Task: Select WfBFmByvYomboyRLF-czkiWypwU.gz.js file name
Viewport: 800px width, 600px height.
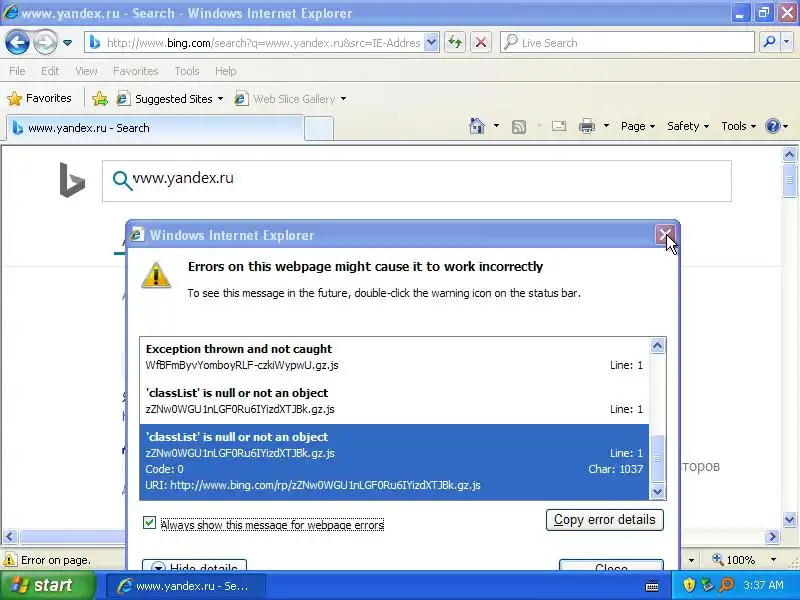Action: 242,365
